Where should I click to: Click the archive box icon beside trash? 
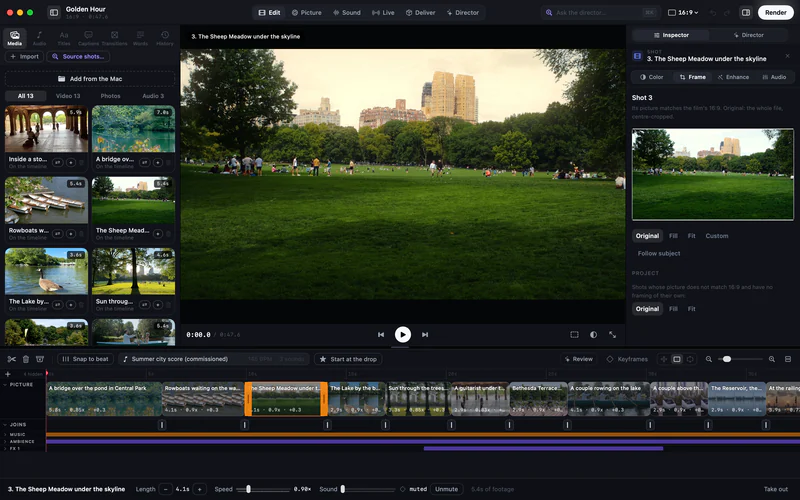tap(40, 359)
